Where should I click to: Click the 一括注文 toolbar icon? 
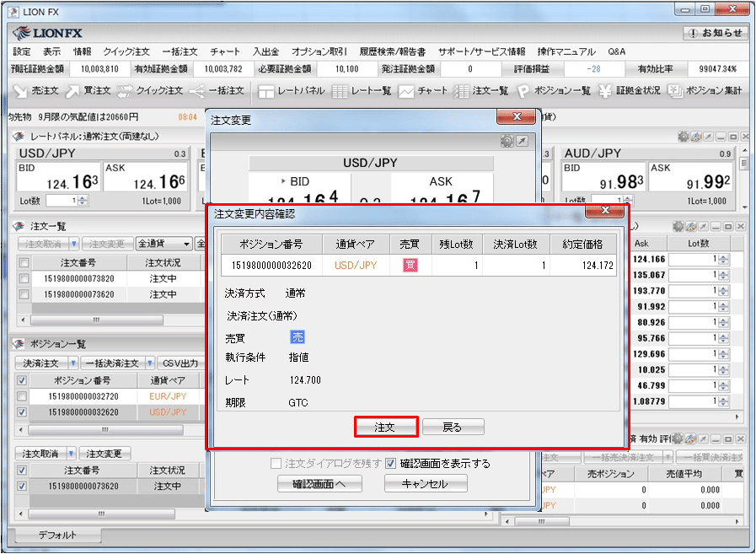click(x=217, y=91)
